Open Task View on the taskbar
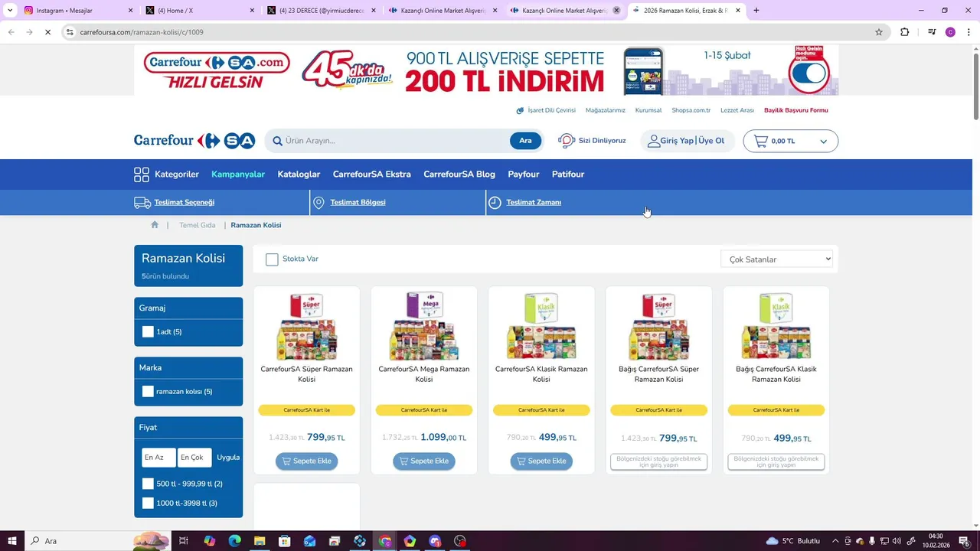 click(x=184, y=541)
